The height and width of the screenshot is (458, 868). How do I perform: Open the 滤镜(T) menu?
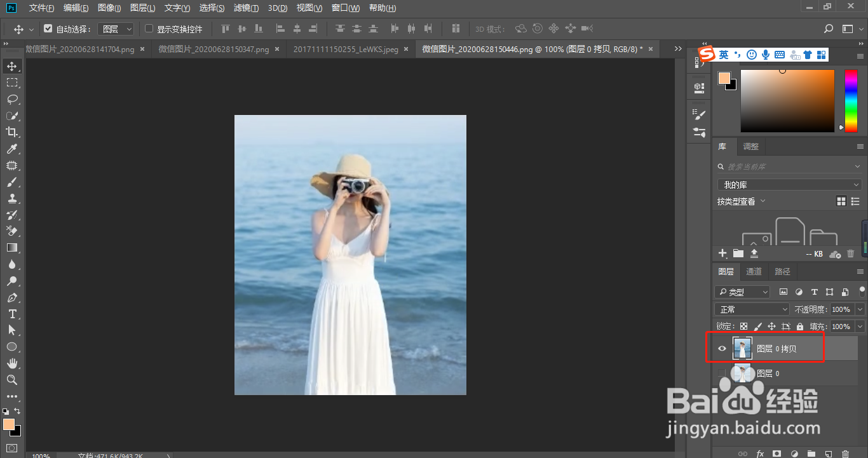(x=246, y=8)
